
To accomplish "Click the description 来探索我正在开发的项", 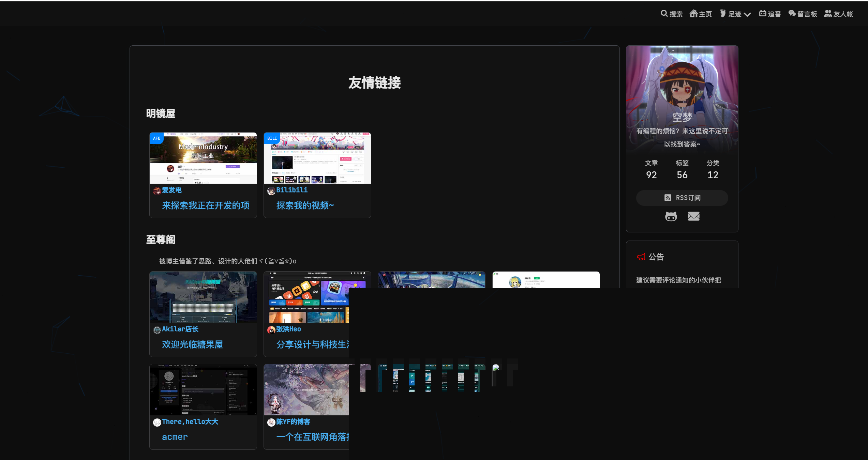I will tap(206, 205).
